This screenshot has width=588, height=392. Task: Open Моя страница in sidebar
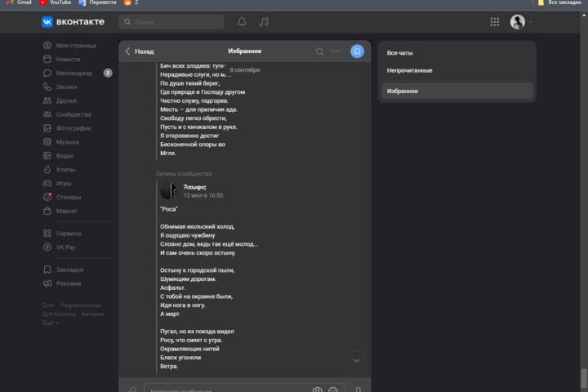pos(77,46)
